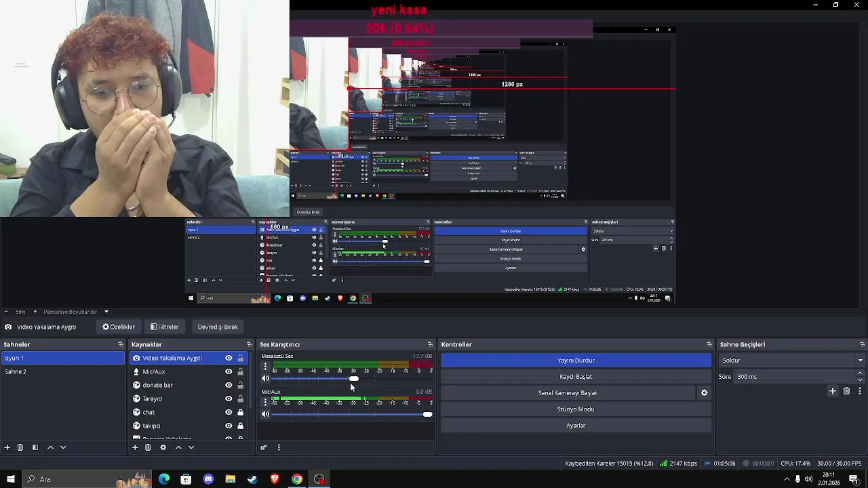Open virtual camera settings gear

[x=704, y=393]
